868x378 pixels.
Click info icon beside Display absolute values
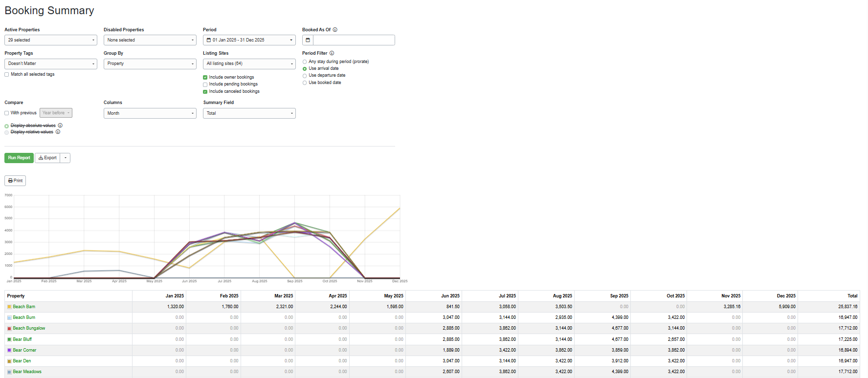pos(60,126)
